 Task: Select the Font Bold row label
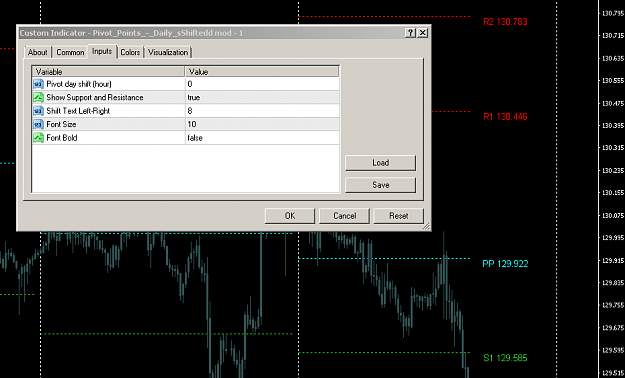point(62,138)
